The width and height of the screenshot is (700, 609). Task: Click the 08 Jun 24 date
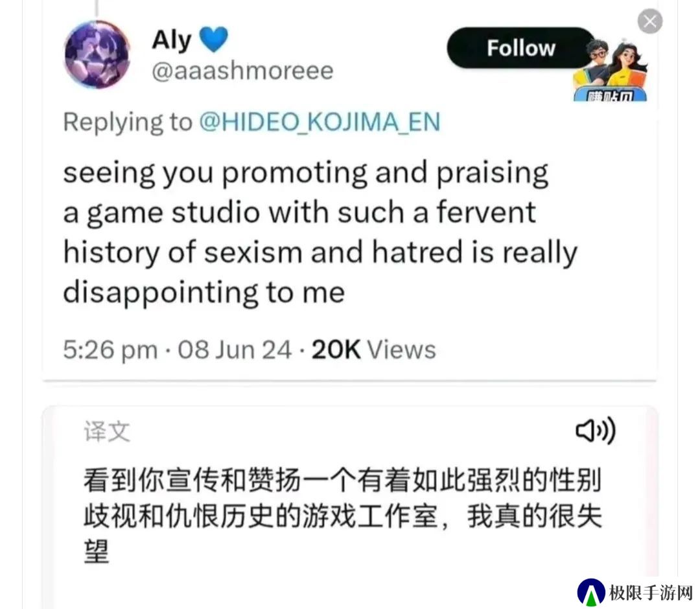[x=235, y=350]
